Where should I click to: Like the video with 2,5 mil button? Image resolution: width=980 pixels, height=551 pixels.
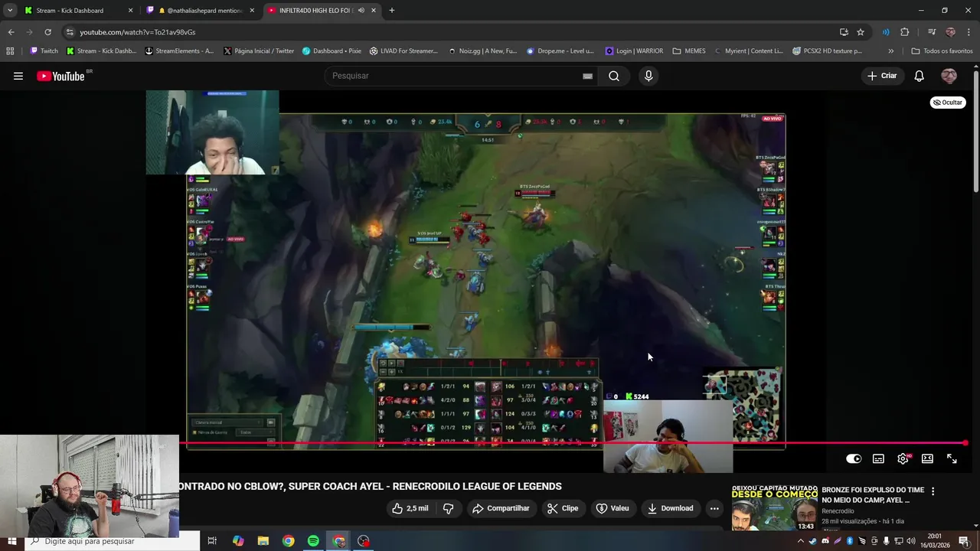[410, 508]
